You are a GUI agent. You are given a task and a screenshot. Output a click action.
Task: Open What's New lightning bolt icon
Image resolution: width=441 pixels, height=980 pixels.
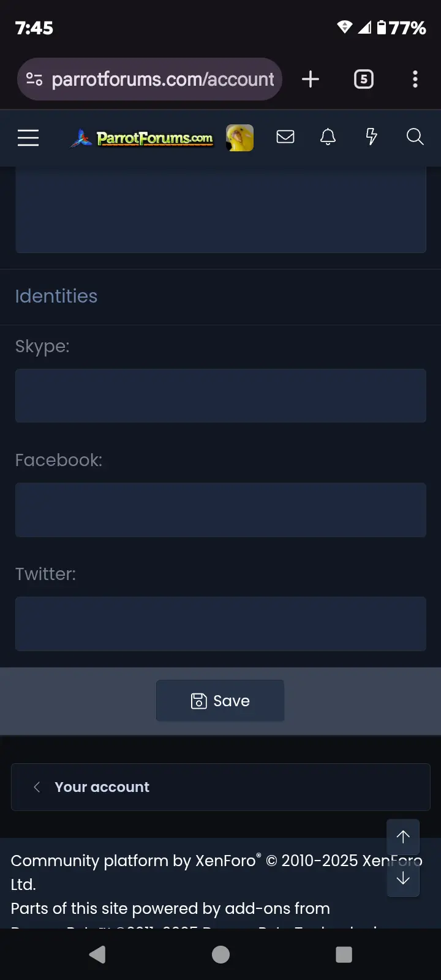371,137
